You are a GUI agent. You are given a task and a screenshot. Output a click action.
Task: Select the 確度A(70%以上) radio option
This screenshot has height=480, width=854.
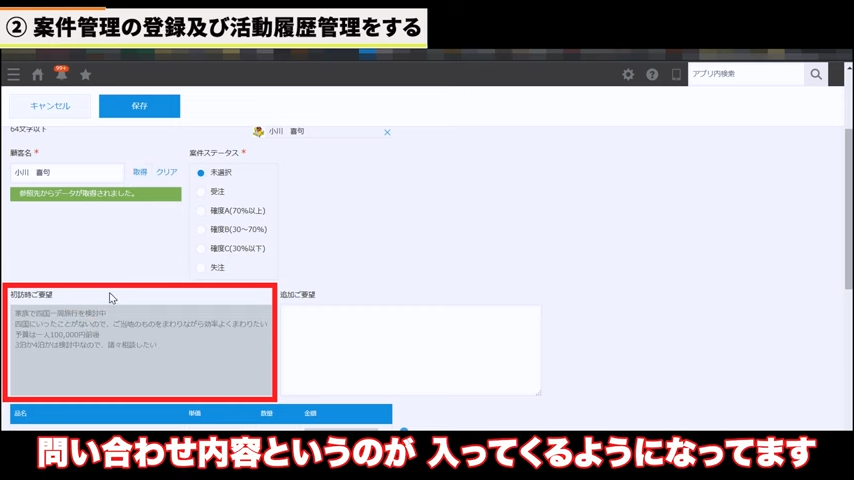[200, 211]
